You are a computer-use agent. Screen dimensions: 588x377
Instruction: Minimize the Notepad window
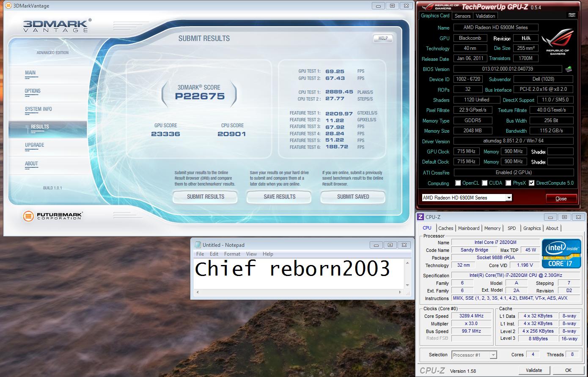[x=376, y=245]
